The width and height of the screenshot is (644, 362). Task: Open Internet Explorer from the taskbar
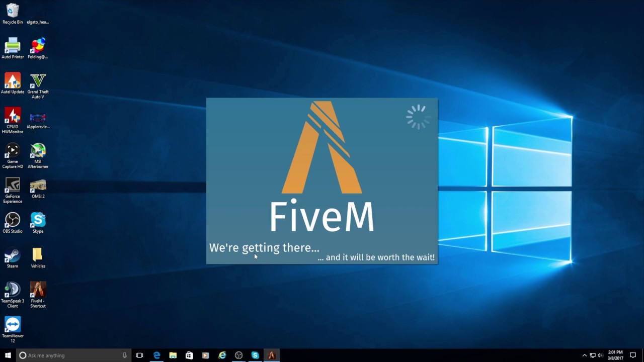(x=222, y=355)
